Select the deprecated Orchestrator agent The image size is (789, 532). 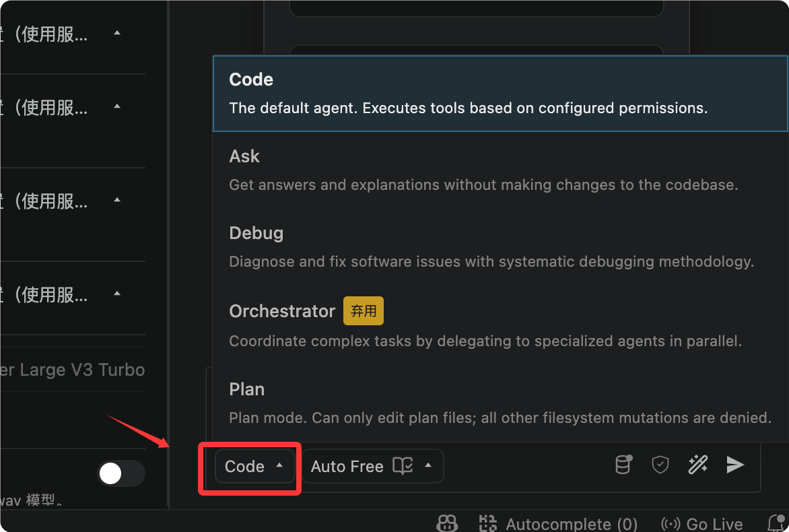500,325
